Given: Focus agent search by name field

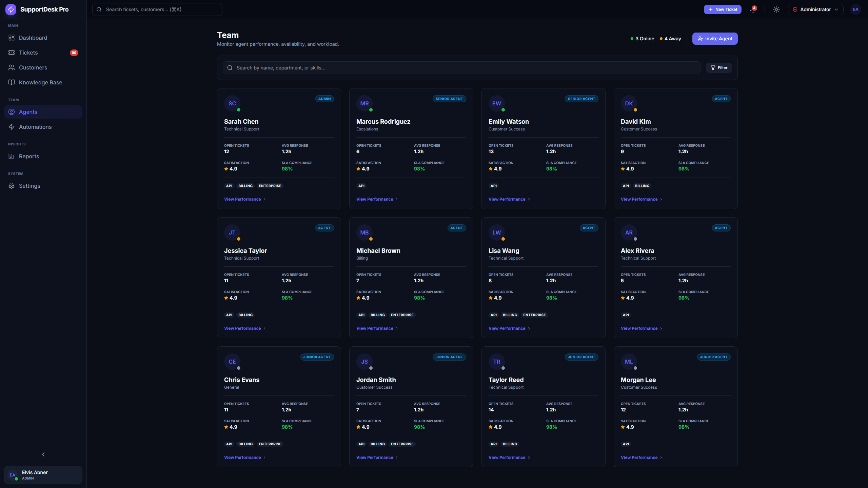Looking at the screenshot, I should [461, 68].
